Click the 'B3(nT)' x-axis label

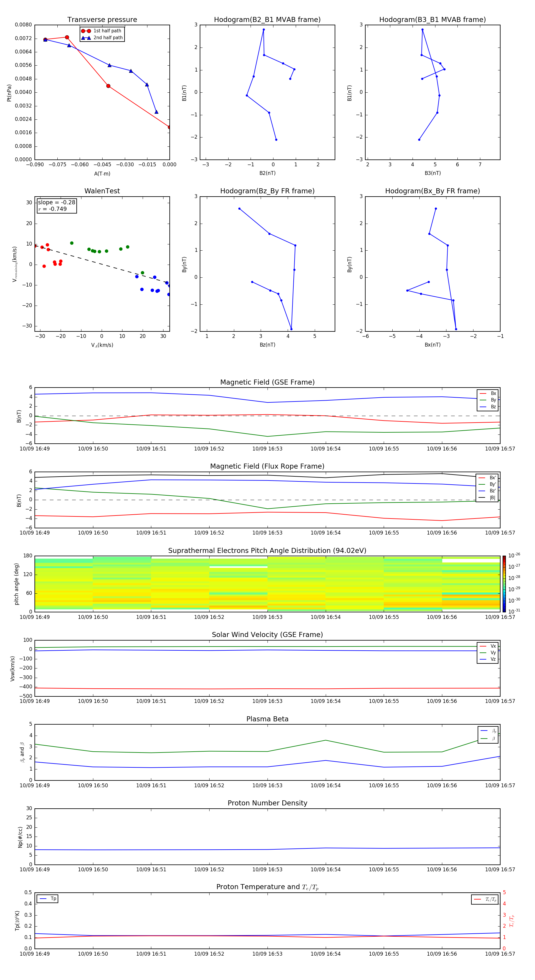point(432,173)
